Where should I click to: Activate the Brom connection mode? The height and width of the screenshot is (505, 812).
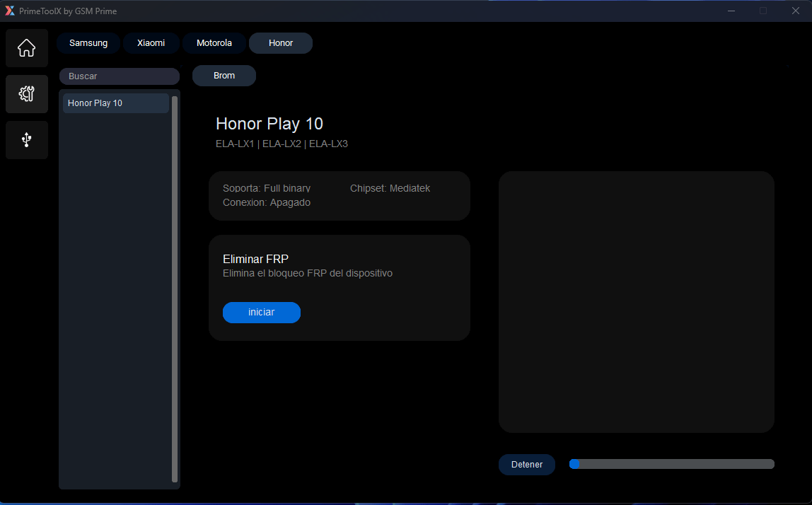click(x=224, y=75)
